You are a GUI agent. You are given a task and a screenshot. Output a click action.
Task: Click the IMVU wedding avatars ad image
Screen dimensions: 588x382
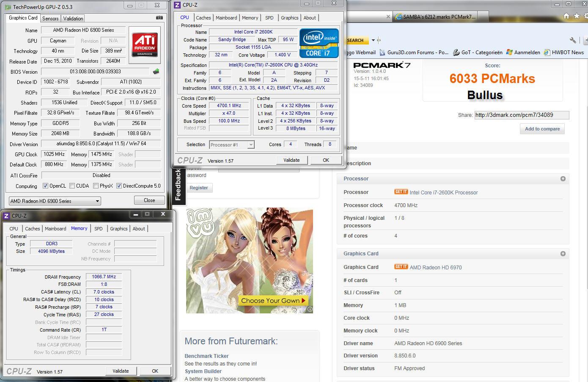click(x=250, y=260)
